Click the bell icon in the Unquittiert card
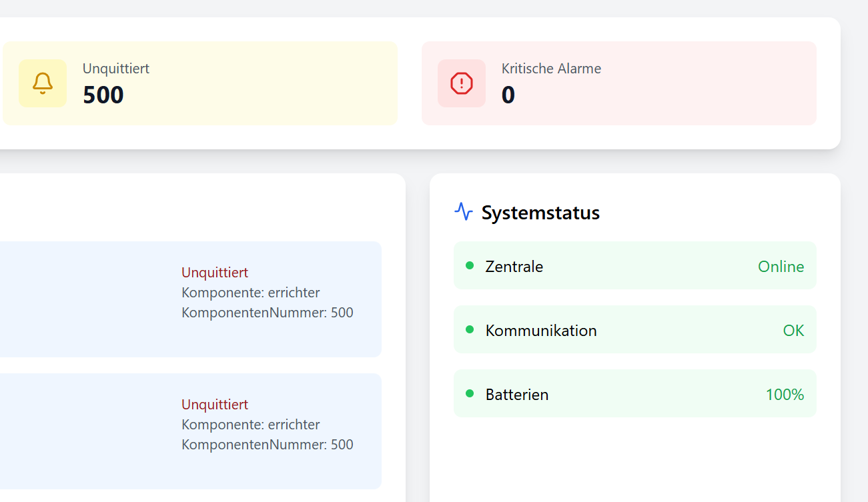This screenshot has height=502, width=868. (x=43, y=83)
